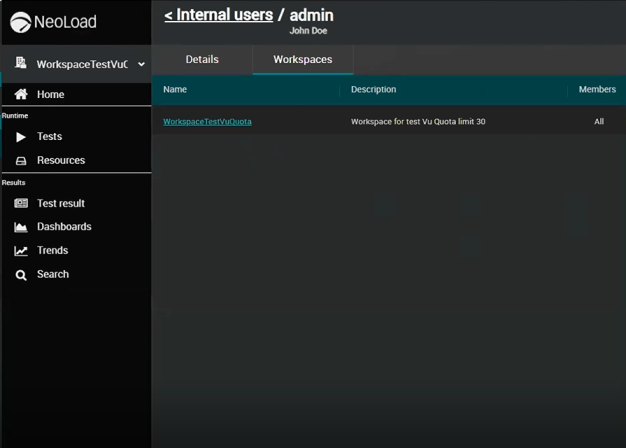Select the Workspaces tab

pos(302,60)
